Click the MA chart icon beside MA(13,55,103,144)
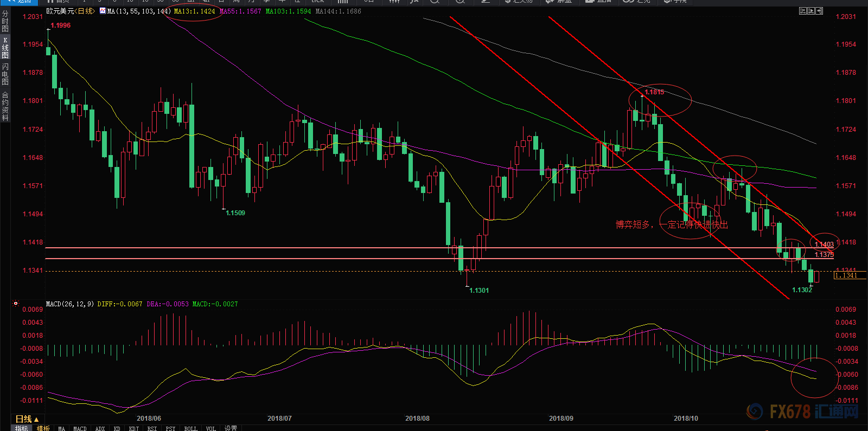This screenshot has height=431, width=868. pos(103,11)
